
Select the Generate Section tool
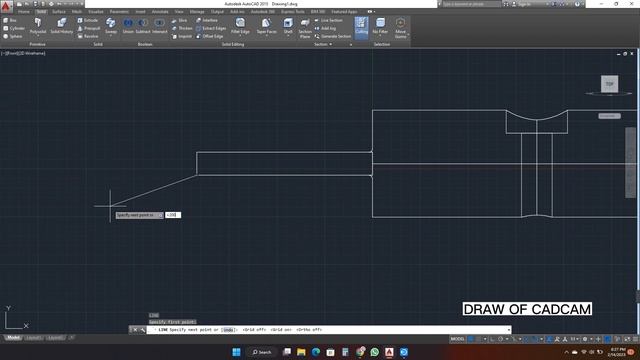point(333,36)
